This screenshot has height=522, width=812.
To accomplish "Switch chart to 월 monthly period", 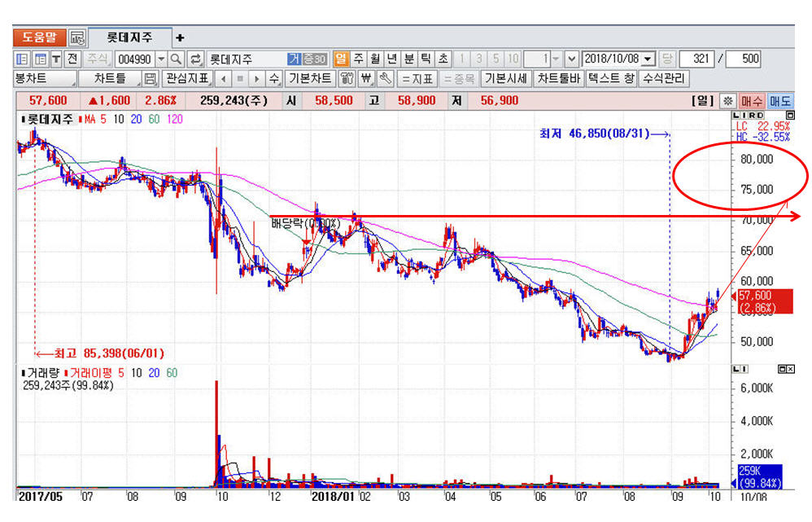I will pos(375,59).
